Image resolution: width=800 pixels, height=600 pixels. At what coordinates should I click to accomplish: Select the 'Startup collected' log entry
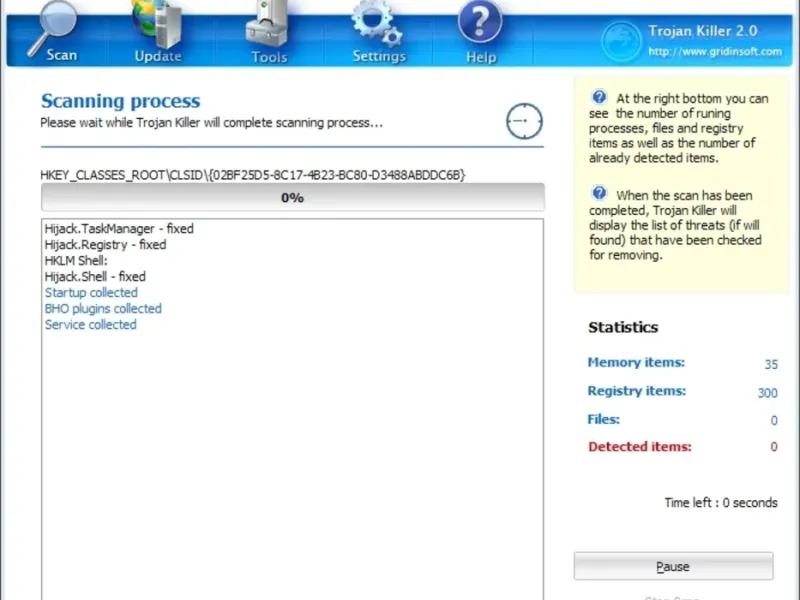(91, 293)
